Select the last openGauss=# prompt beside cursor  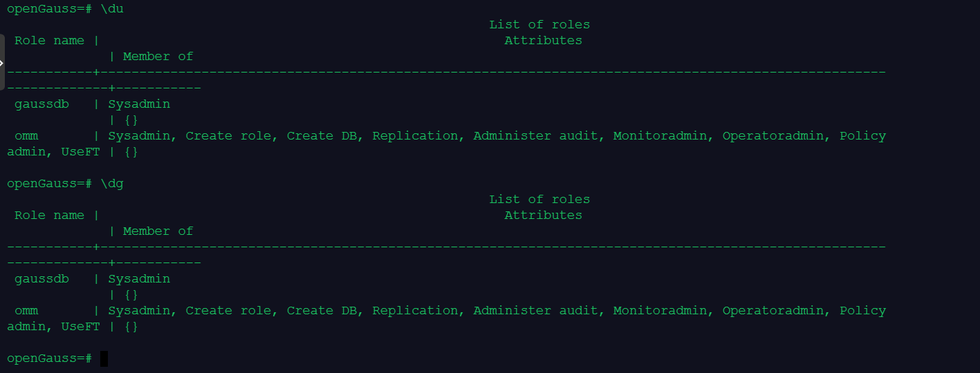click(49, 358)
